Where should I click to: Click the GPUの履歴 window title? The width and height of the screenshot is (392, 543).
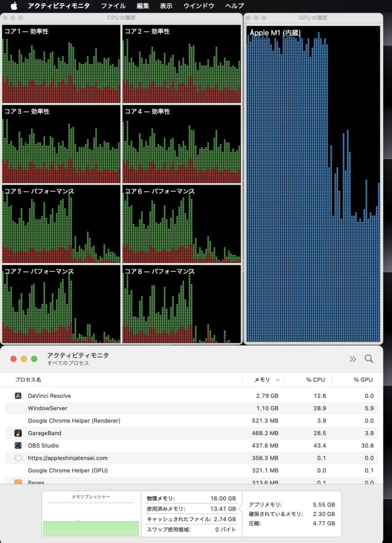[313, 17]
